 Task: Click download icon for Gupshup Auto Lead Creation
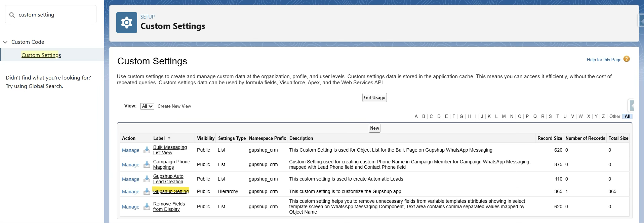coord(147,179)
